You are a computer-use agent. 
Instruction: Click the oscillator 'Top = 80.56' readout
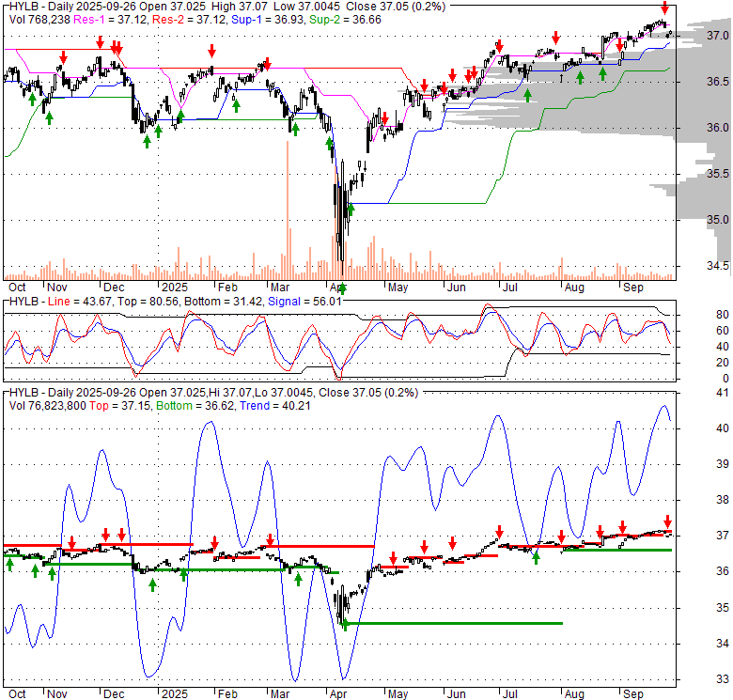click(148, 302)
